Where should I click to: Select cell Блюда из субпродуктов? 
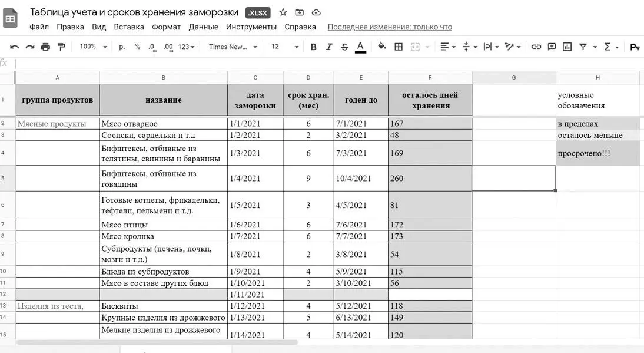(164, 272)
